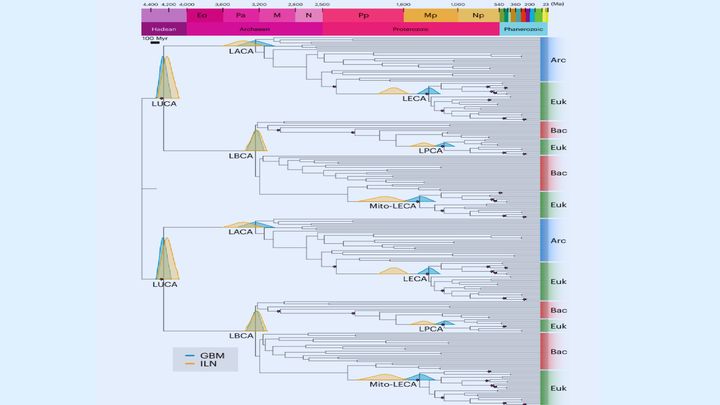The height and width of the screenshot is (405, 720).
Task: Click the Eo era cell
Action: point(203,16)
